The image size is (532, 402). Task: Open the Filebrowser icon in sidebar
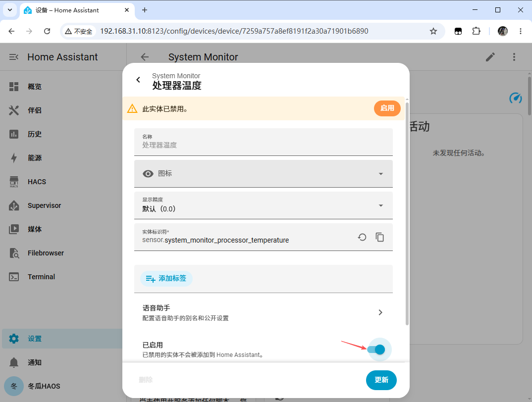coord(14,253)
